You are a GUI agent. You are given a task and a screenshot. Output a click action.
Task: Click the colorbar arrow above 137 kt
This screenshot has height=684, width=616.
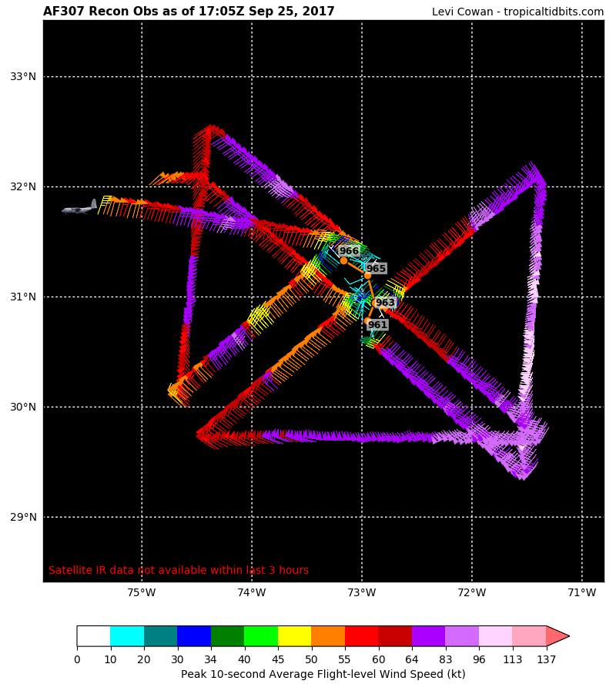click(556, 636)
